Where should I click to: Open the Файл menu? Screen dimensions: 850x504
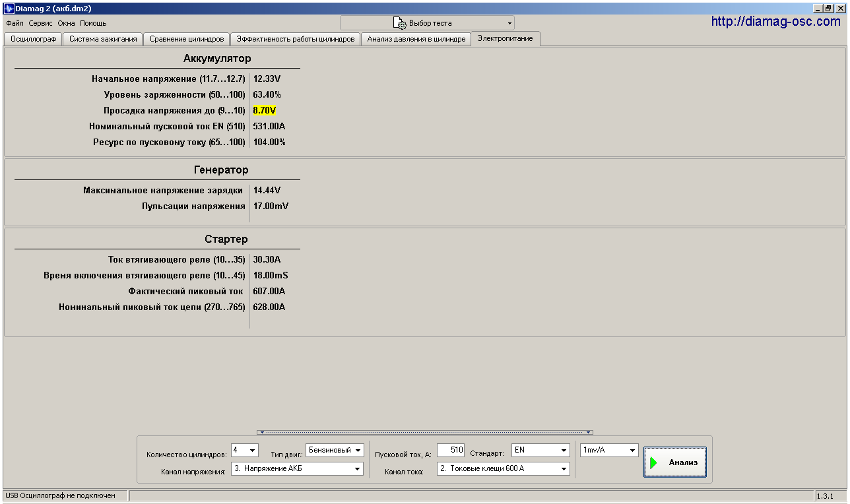click(x=15, y=23)
